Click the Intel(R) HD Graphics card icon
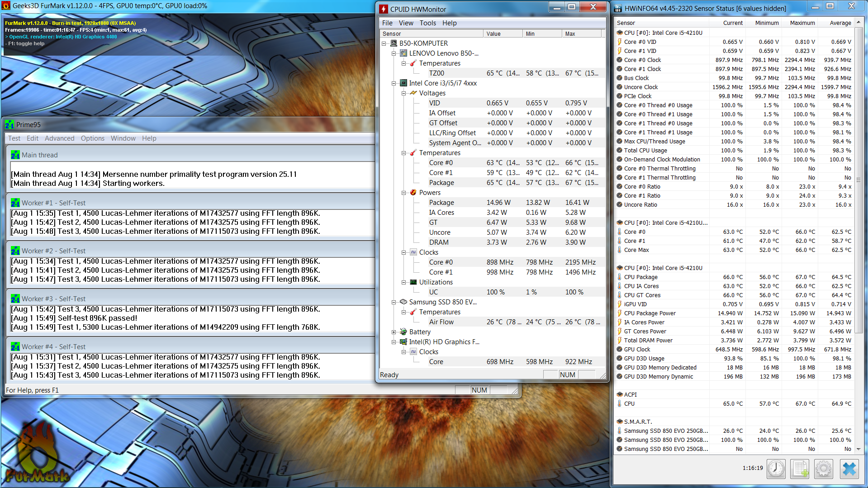This screenshot has width=868, height=488. click(x=403, y=342)
